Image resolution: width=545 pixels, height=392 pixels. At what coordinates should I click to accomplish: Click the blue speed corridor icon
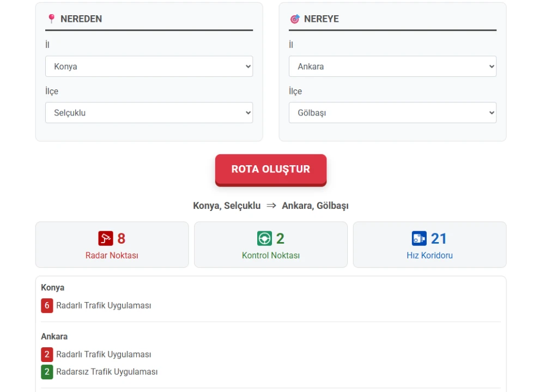click(419, 238)
